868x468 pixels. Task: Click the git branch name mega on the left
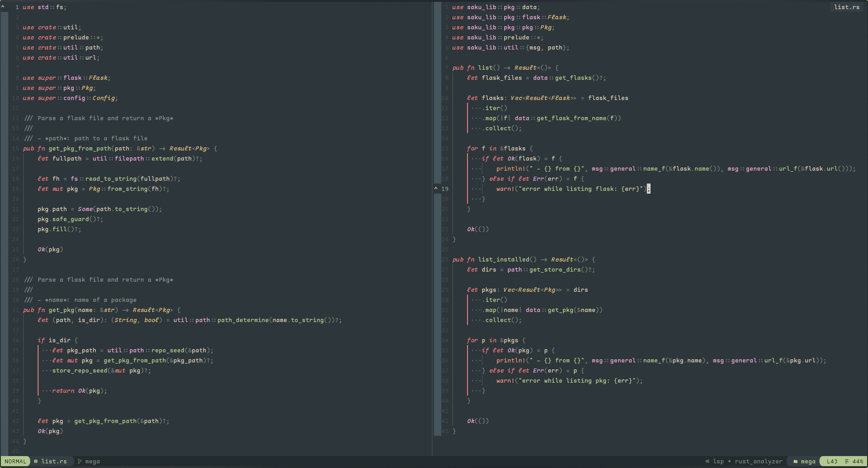92,461
